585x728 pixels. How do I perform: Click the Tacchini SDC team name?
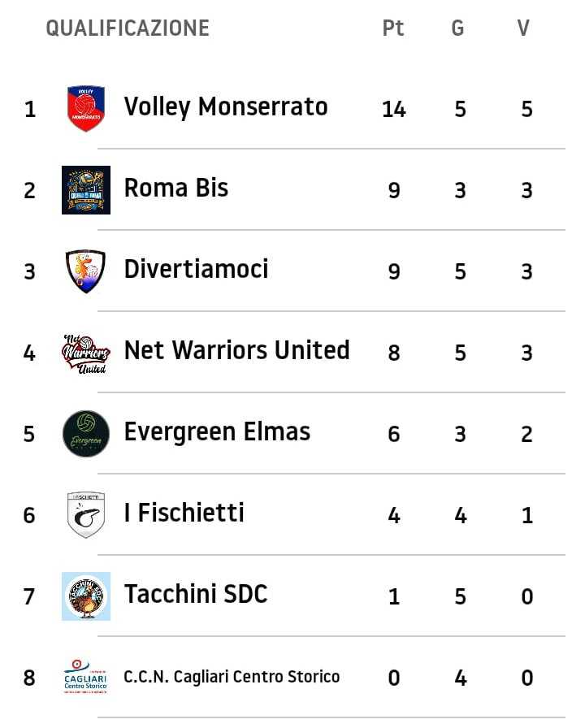click(x=195, y=595)
